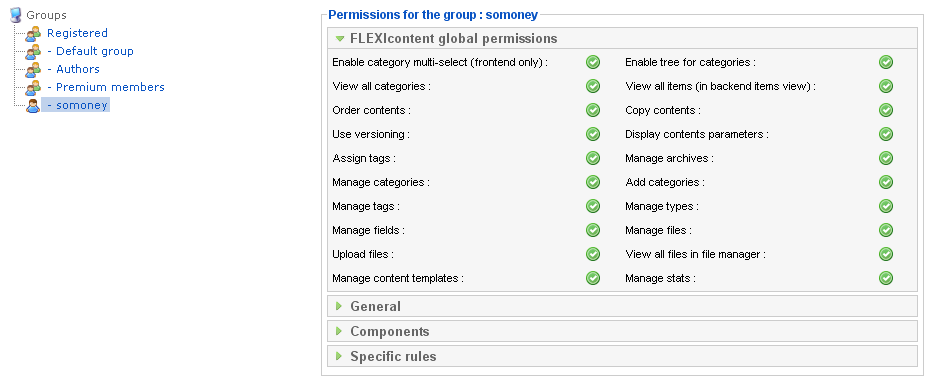Click the 'Manage types :' label
Viewport: 936px width, 389px height.
pyautogui.click(x=662, y=206)
